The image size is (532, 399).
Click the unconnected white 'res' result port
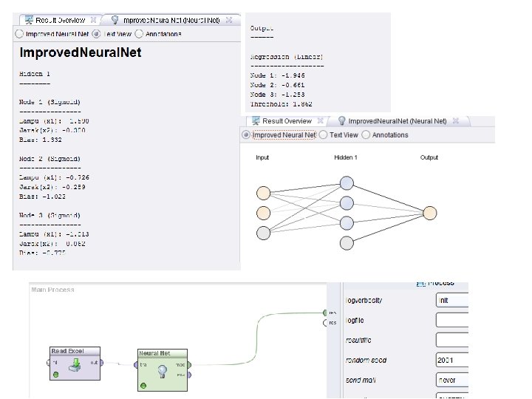click(325, 323)
